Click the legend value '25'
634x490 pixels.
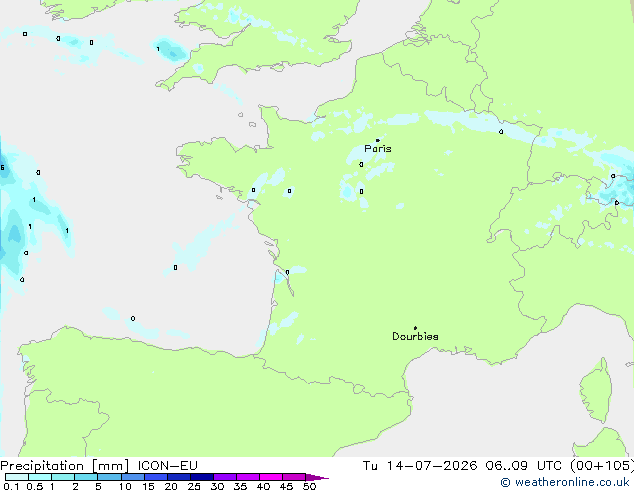(194, 486)
